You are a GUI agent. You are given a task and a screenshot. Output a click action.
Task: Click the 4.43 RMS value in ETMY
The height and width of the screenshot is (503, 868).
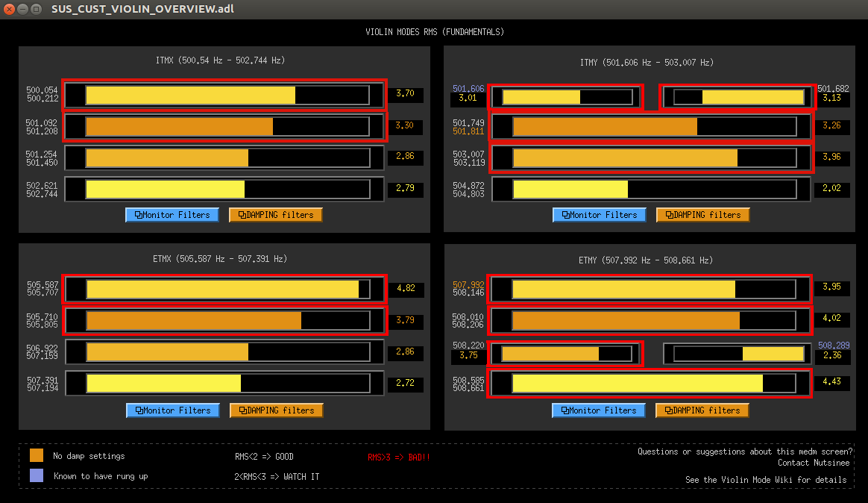coord(831,383)
